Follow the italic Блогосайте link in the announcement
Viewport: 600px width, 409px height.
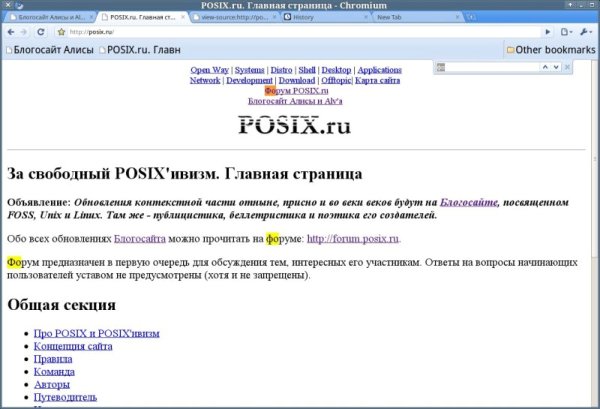(469, 202)
